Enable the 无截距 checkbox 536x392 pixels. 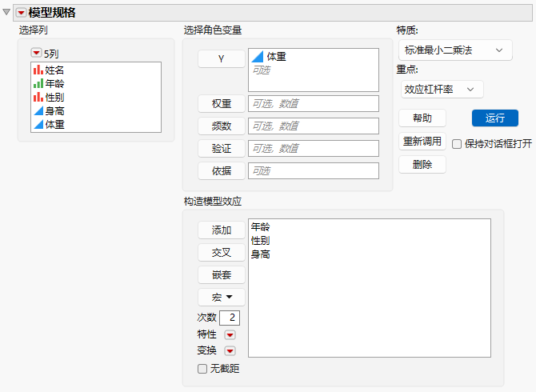[202, 369]
